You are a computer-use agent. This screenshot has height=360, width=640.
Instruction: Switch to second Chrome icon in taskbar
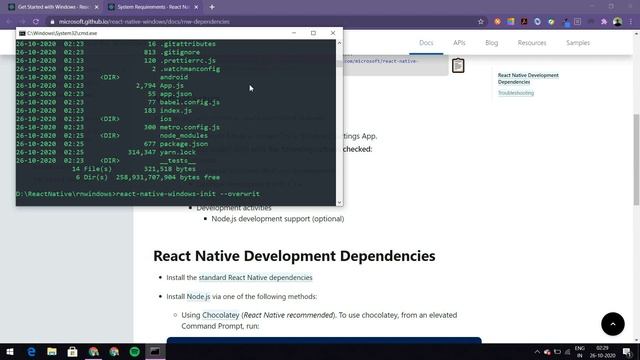point(114,351)
